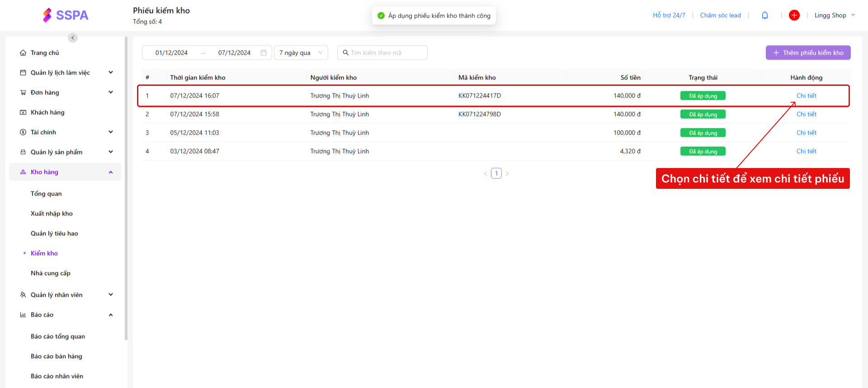Image resolution: width=868 pixels, height=388 pixels.
Task: Click start date 01/12/2024 field
Action: 171,53
